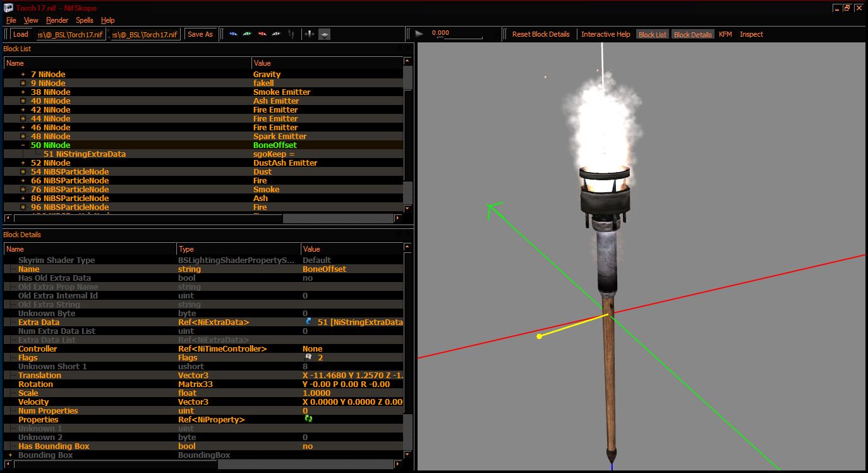Screen dimensions: 868x473
Task: Click the Block Details Type column header
Action: click(238, 249)
